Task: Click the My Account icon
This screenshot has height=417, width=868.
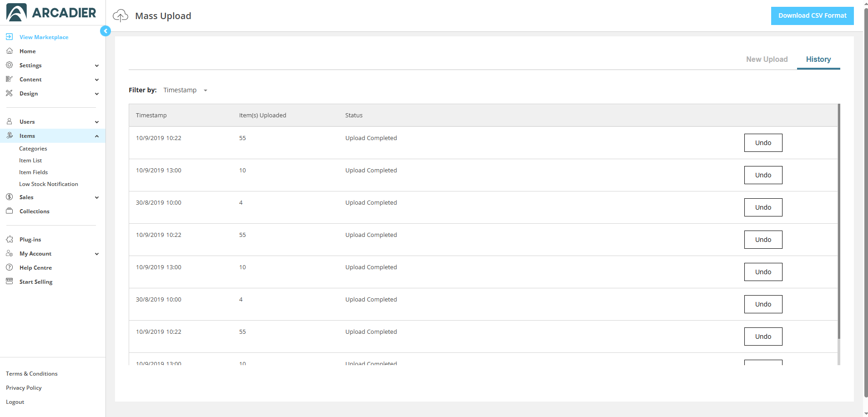Action: coord(9,253)
